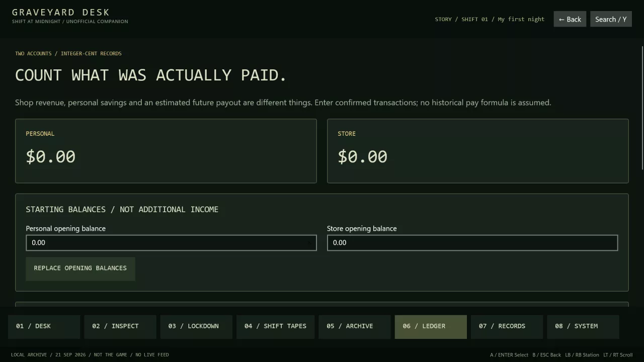Click the Store account balance card

click(x=478, y=151)
